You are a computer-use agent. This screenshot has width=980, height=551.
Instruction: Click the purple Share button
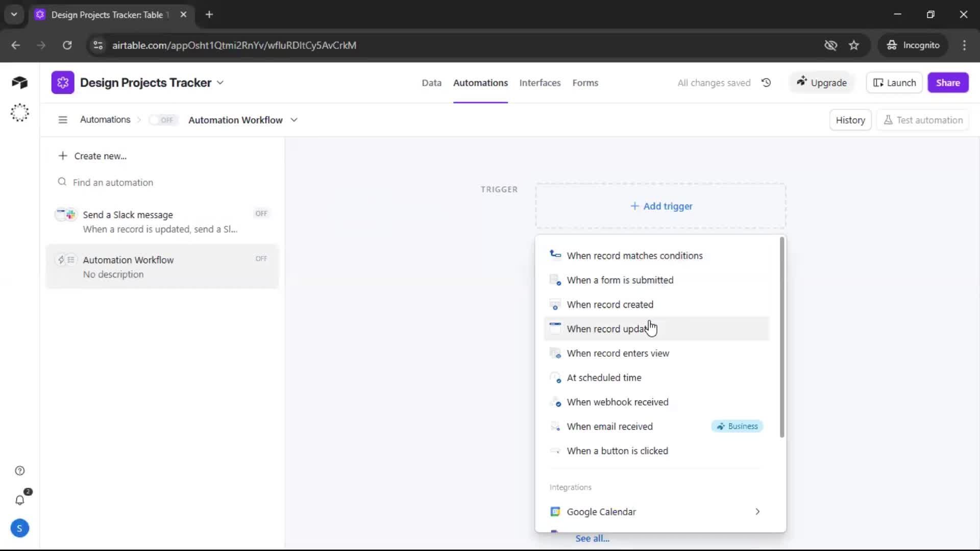(x=948, y=83)
